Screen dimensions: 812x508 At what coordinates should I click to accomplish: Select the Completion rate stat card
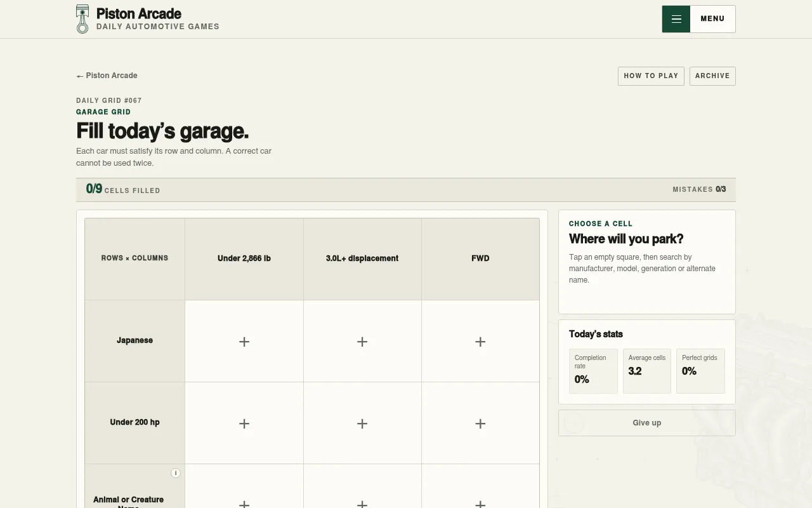point(593,371)
